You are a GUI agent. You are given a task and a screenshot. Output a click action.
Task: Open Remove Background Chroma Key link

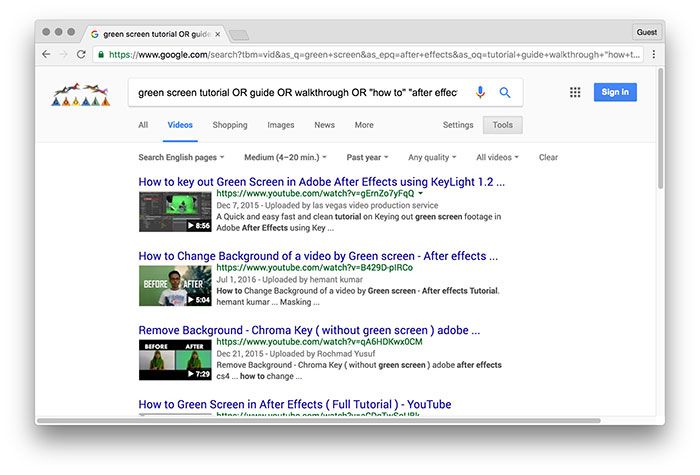pos(309,330)
